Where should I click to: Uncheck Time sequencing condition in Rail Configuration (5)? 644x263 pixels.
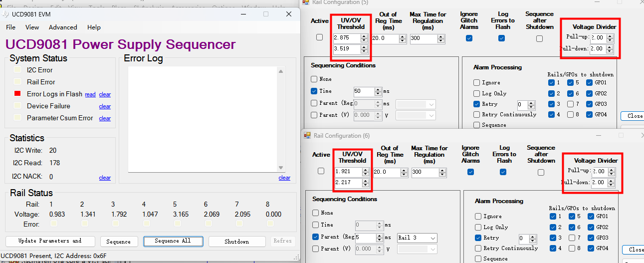[x=314, y=91]
